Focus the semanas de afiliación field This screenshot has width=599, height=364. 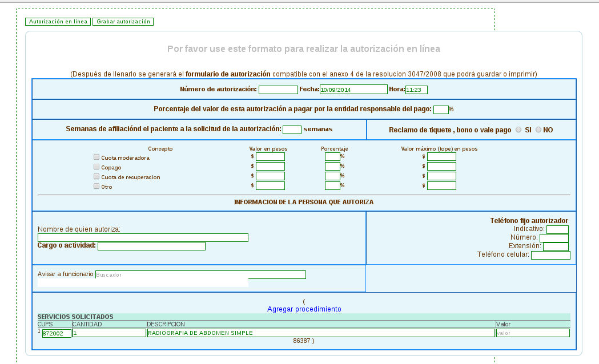tap(292, 130)
